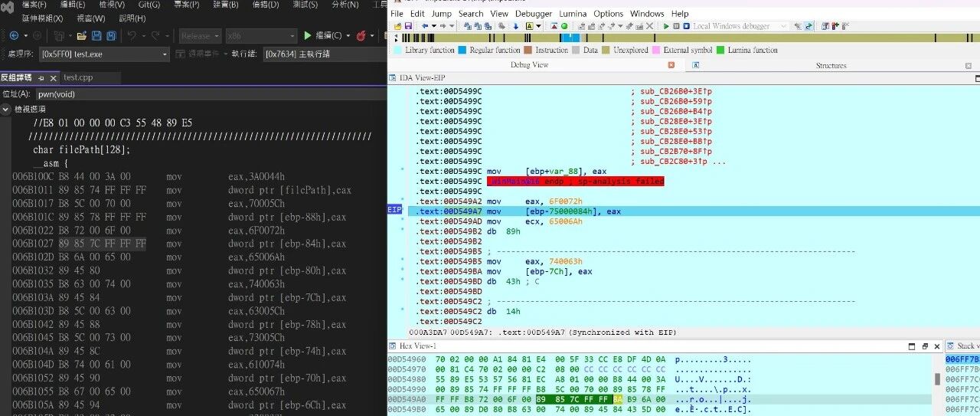
Task: Open 處理序 test.exe process dropdown
Action: coord(104,54)
